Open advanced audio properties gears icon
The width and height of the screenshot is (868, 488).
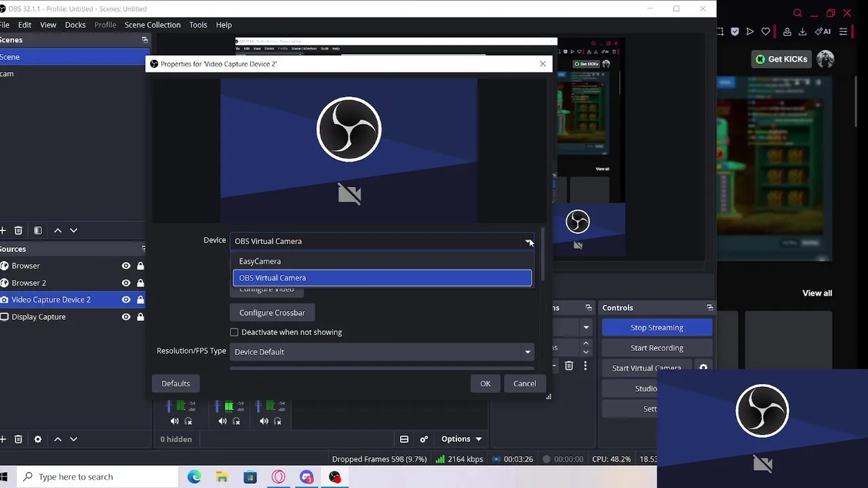click(x=424, y=439)
